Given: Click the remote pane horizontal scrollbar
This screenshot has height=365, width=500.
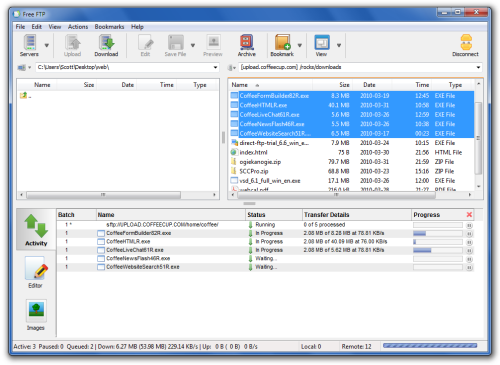Looking at the screenshot, I should point(336,195).
